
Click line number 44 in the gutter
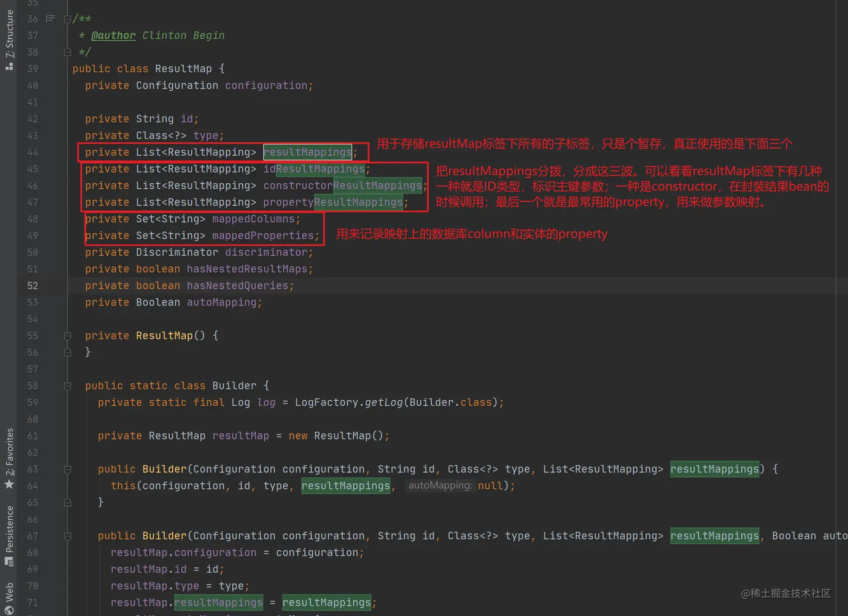(33, 152)
